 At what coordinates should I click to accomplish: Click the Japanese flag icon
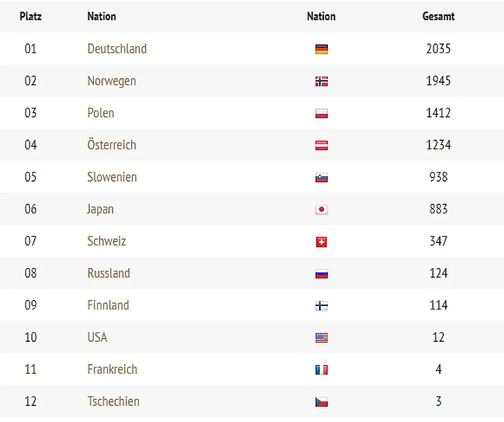click(321, 209)
